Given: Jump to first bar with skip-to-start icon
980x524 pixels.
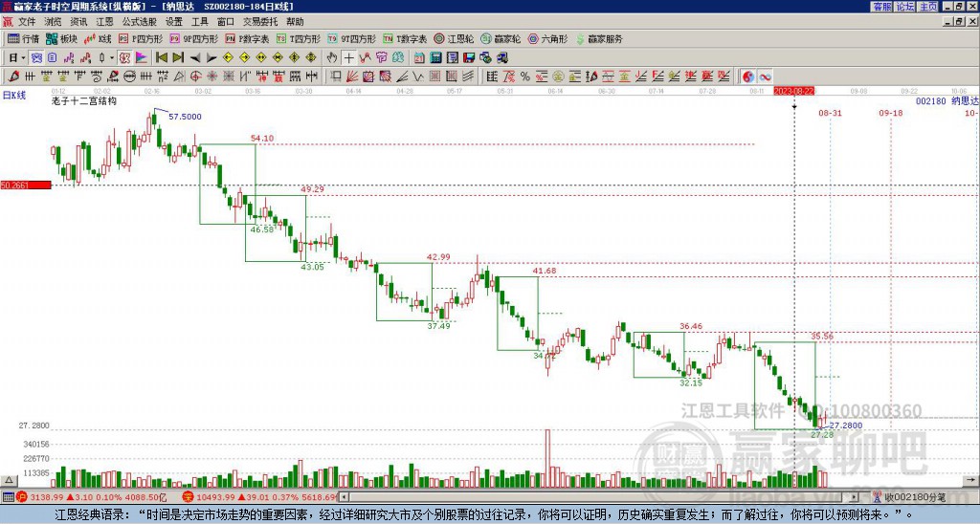Looking at the screenshot, I should pyautogui.click(x=161, y=58).
